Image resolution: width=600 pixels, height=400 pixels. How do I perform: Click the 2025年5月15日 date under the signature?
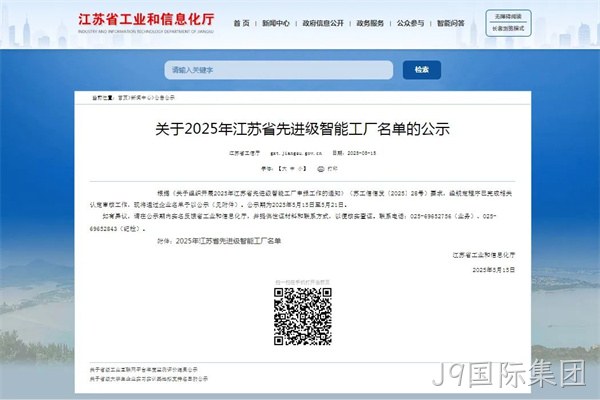click(494, 270)
